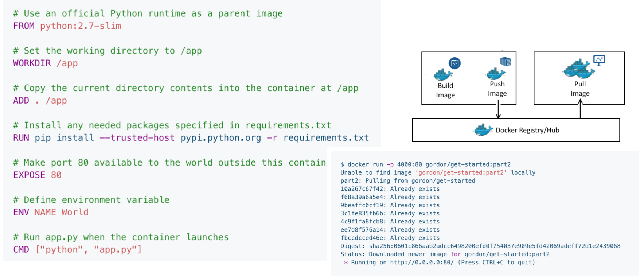Image resolution: width=644 pixels, height=280 pixels.
Task: Click the monitor chart icon beside Pull Image
Action: pos(599,60)
